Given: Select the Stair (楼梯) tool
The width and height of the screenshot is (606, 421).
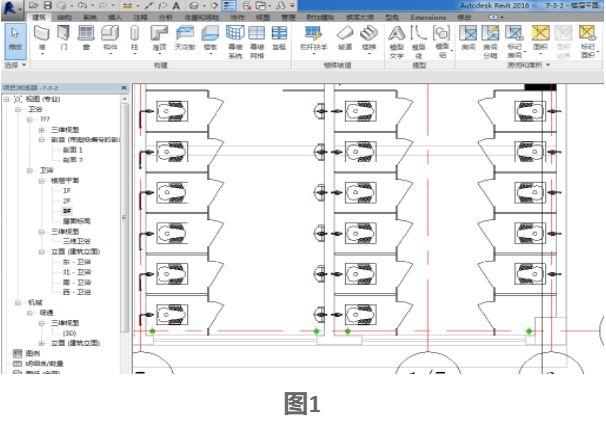Looking at the screenshot, I should [369, 39].
